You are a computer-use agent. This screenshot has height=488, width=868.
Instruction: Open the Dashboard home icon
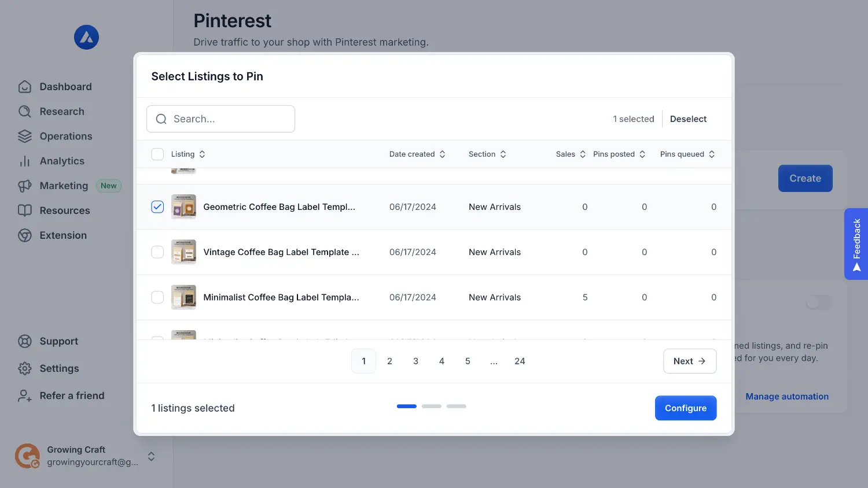pyautogui.click(x=24, y=87)
